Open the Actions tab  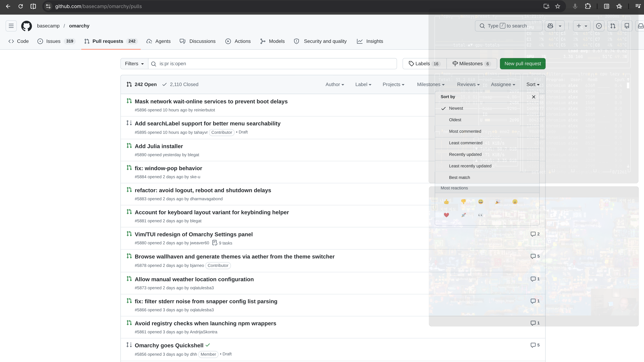238,41
